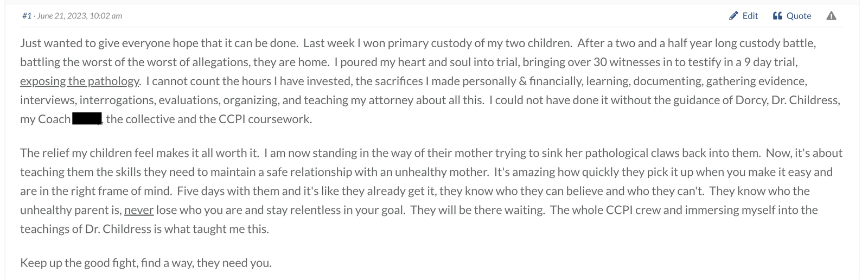Click the underlined word "never"
The image size is (868, 279).
(139, 210)
